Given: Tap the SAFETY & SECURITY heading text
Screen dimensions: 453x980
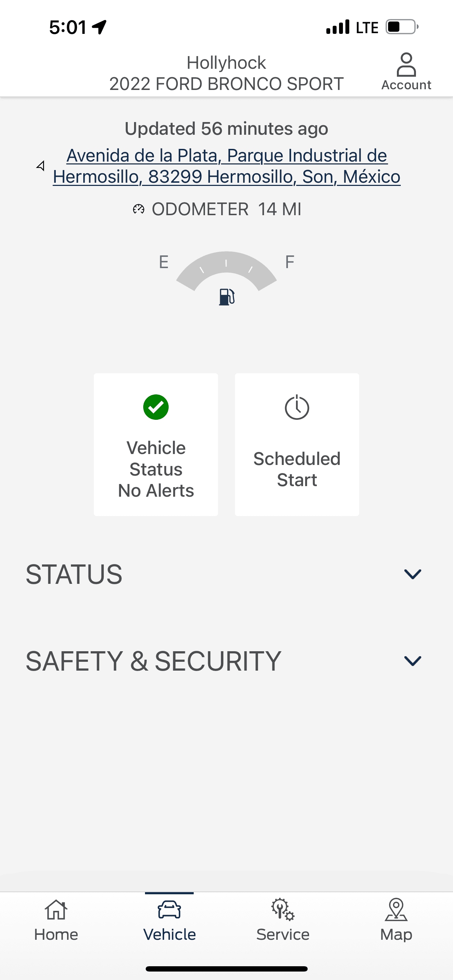Looking at the screenshot, I should click(x=153, y=661).
